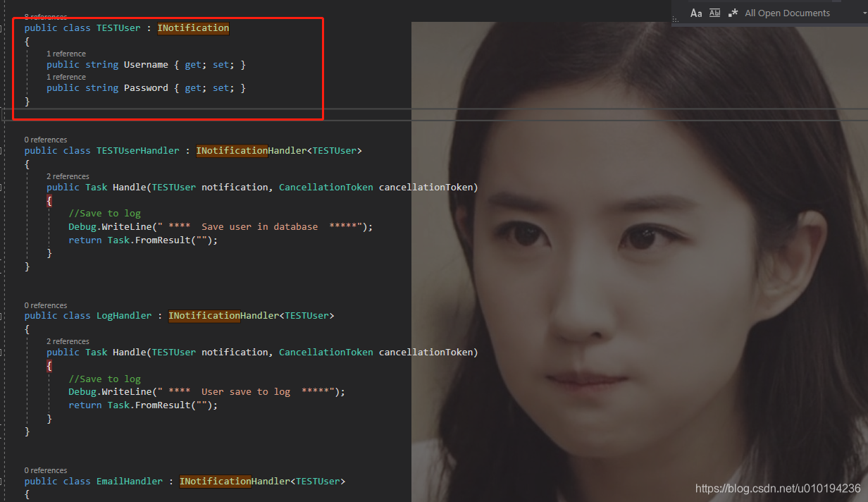This screenshot has height=502, width=868.
Task: Open '0 references' CodeLens above TESTUserHandler class
Action: click(46, 140)
